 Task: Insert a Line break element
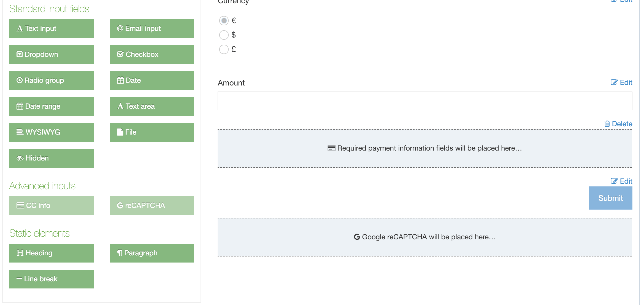pyautogui.click(x=51, y=279)
